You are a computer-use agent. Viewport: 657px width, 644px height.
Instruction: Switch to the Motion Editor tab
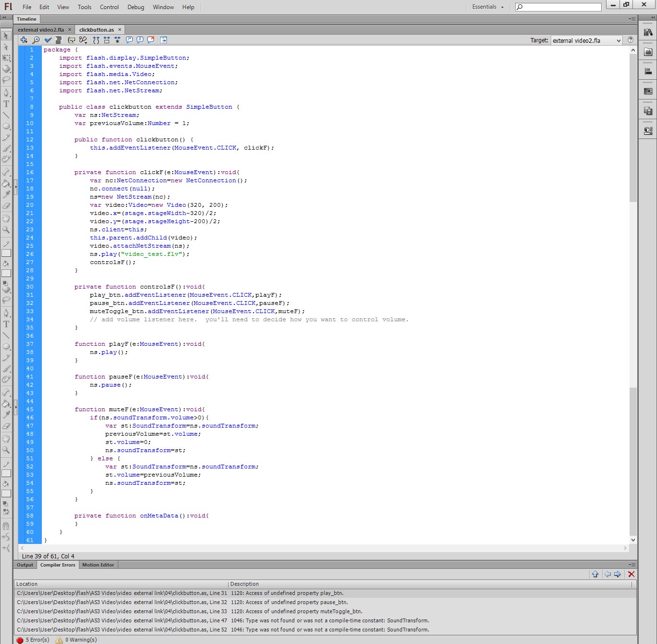pyautogui.click(x=98, y=565)
